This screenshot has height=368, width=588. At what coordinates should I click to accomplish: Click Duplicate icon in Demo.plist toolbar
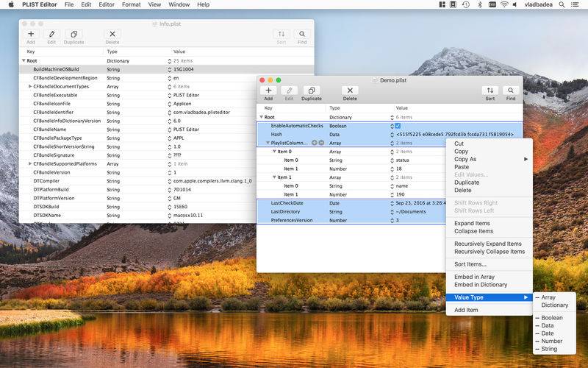pyautogui.click(x=311, y=91)
